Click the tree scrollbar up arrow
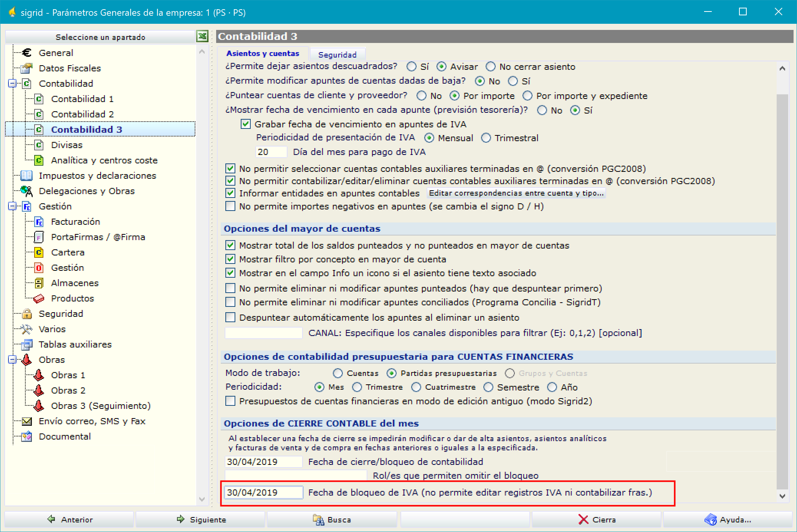Viewport: 797px width, 532px height. point(202,51)
